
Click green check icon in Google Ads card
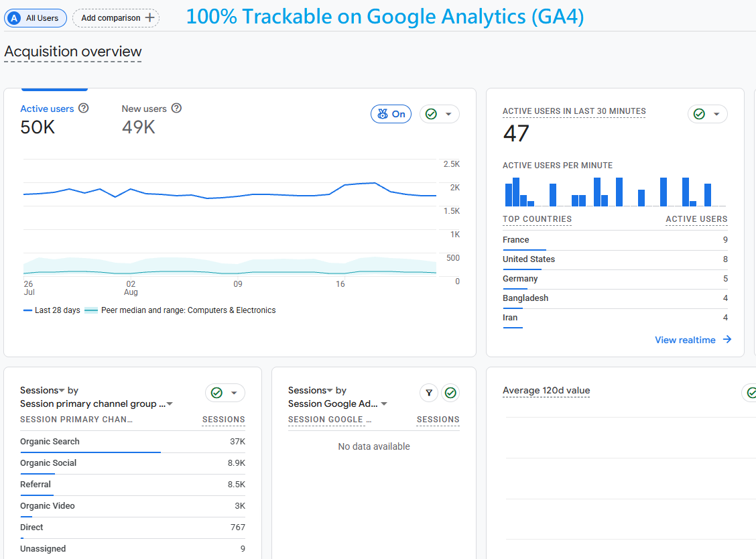click(450, 393)
